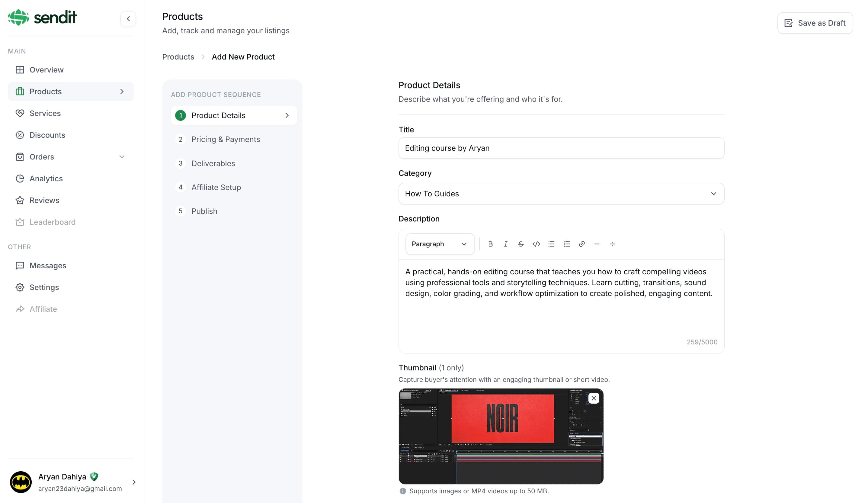Click into the Title input field
Screen dimensions: 868x503
pyautogui.click(x=562, y=148)
